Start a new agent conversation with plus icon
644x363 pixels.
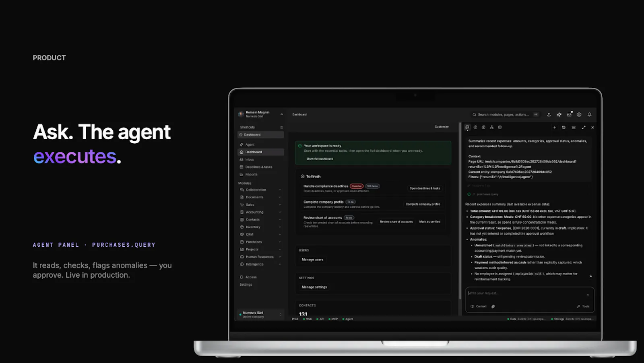(x=555, y=128)
